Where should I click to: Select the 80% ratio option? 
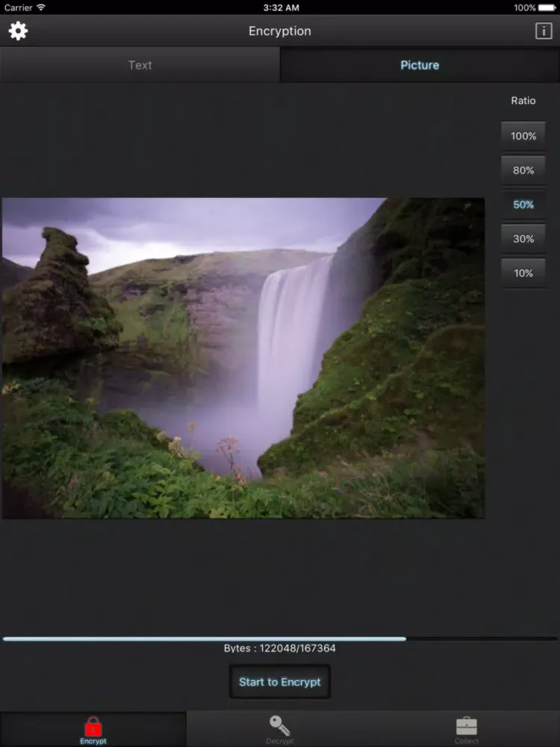point(523,170)
